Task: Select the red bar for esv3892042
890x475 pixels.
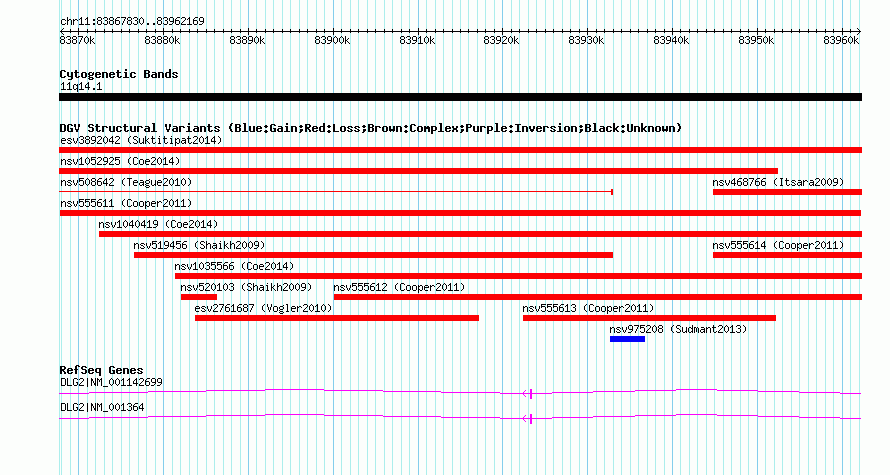Action: point(460,150)
